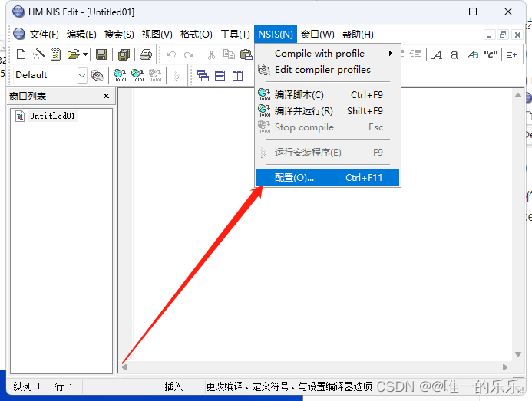Paste from clipboard toolbar icon
This screenshot has width=532, height=401.
[x=246, y=54]
